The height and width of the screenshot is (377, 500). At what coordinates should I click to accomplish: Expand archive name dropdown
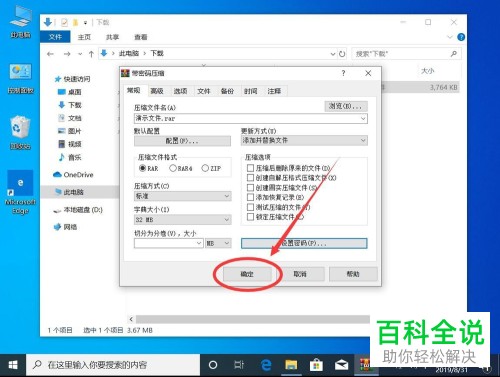(x=363, y=118)
